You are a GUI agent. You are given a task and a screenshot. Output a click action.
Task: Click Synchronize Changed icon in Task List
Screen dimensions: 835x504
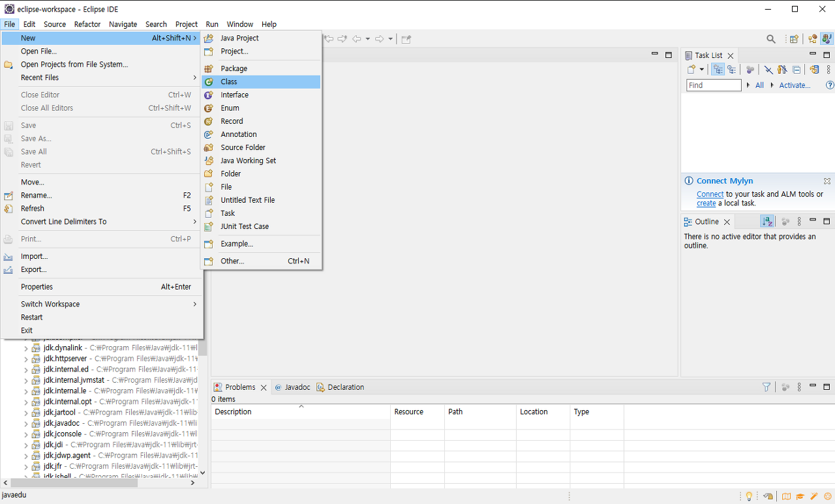click(814, 70)
